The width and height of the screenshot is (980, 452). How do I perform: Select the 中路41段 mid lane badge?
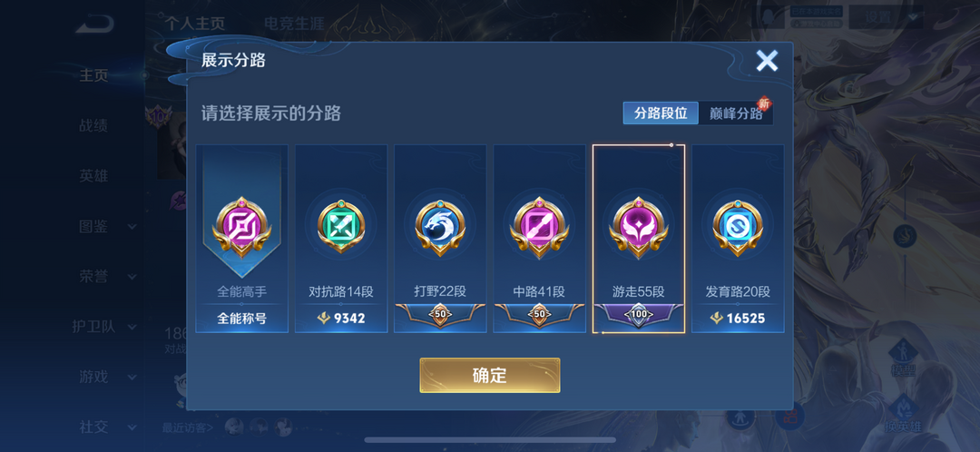point(539,227)
